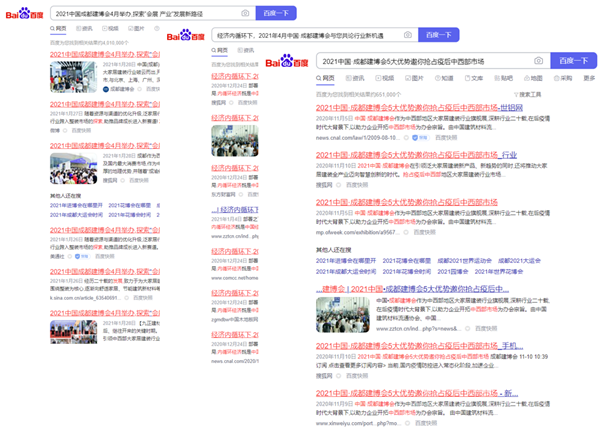Viewport: 600px width, 430px height.
Task: Switch to the 视频 tab in the right search page
Action: tap(385, 78)
